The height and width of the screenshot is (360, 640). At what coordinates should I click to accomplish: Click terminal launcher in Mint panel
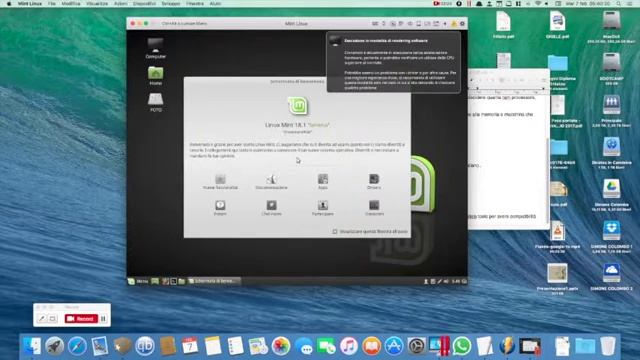tap(173, 281)
